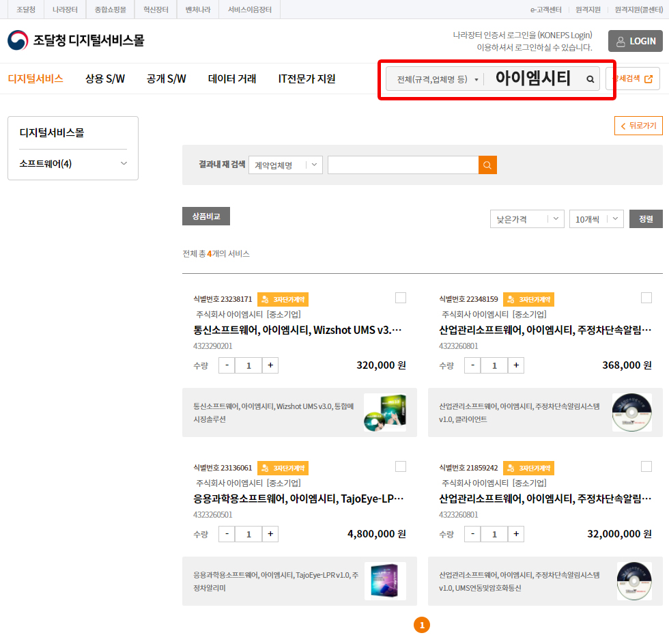Viewport: 669px width, 644px height.
Task: Click the LOGIN button
Action: [x=636, y=41]
